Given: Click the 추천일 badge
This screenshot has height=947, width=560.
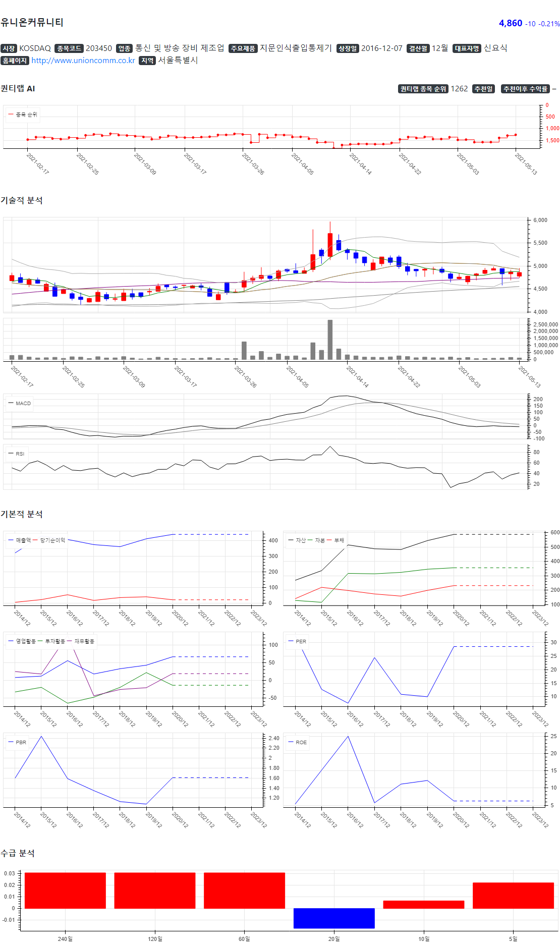Looking at the screenshot, I should pyautogui.click(x=483, y=89).
